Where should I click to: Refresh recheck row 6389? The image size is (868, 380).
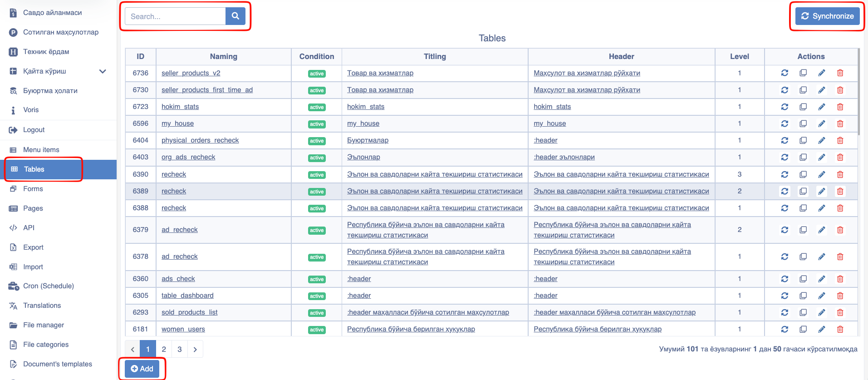click(785, 191)
